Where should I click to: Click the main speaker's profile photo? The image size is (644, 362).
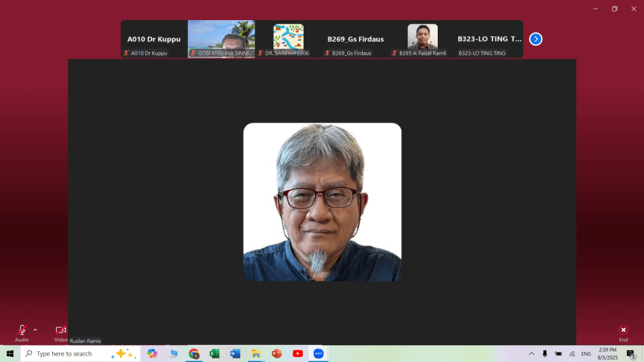pyautogui.click(x=322, y=202)
